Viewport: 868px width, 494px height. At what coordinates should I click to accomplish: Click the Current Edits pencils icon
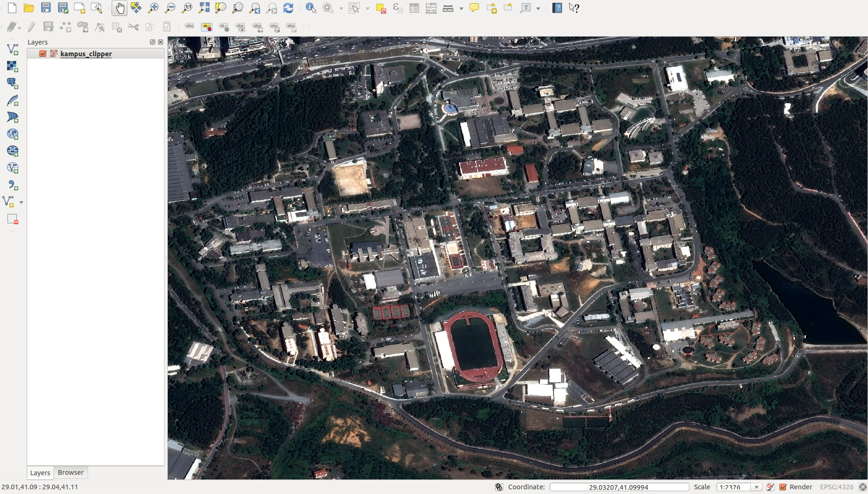12,27
